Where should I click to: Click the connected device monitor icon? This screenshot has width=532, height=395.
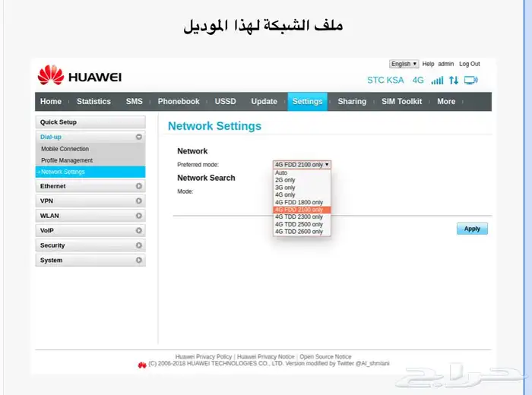[471, 81]
